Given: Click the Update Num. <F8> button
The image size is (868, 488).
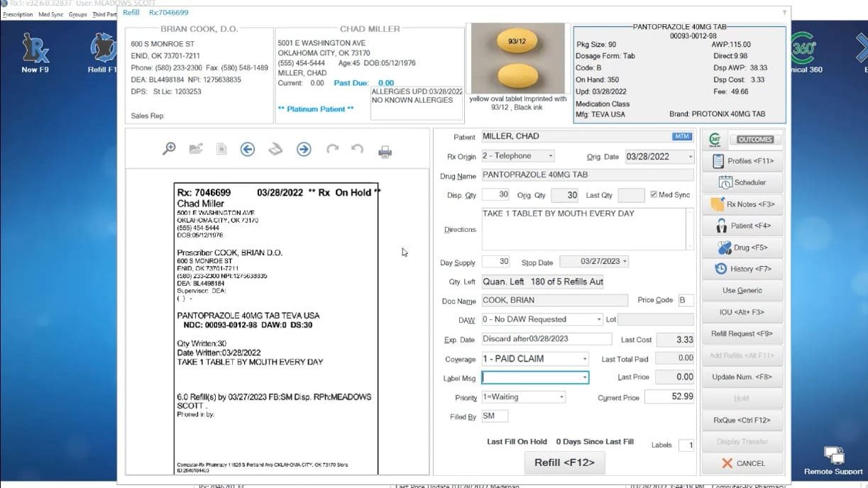Looking at the screenshot, I should coord(742,377).
